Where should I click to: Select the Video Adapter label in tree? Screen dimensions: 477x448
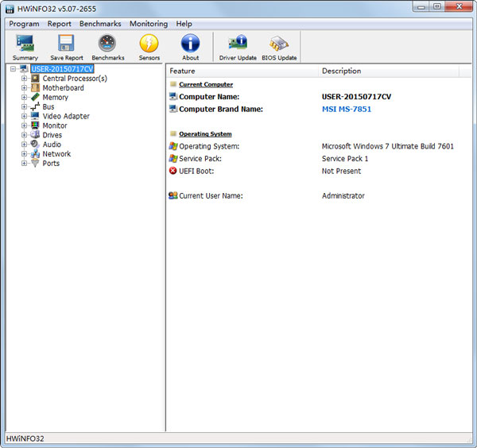[x=66, y=116]
